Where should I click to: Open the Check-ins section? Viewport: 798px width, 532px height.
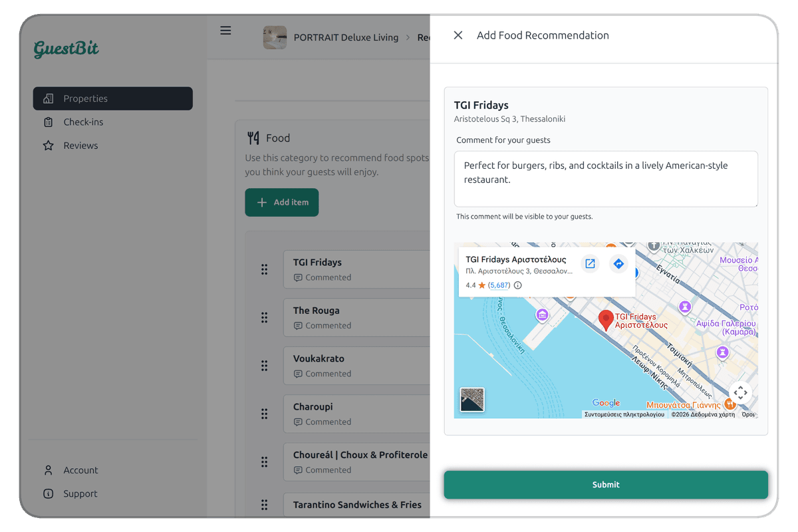coord(82,122)
